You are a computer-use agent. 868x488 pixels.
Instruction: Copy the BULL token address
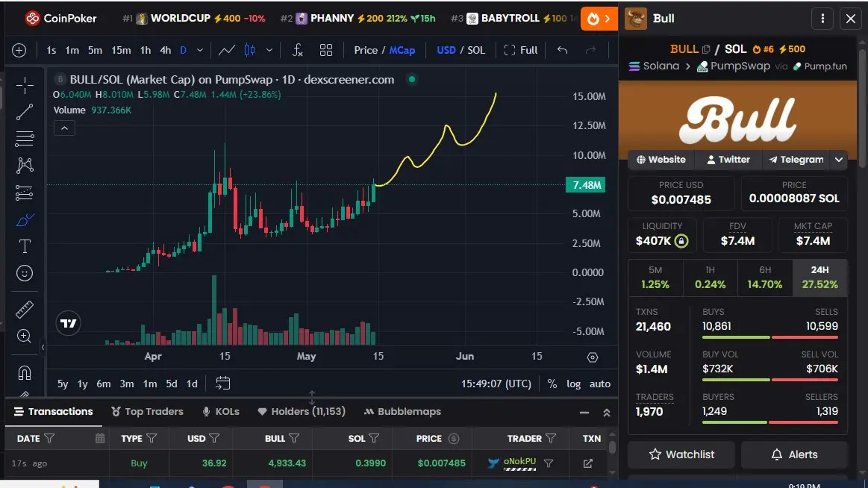tap(706, 49)
